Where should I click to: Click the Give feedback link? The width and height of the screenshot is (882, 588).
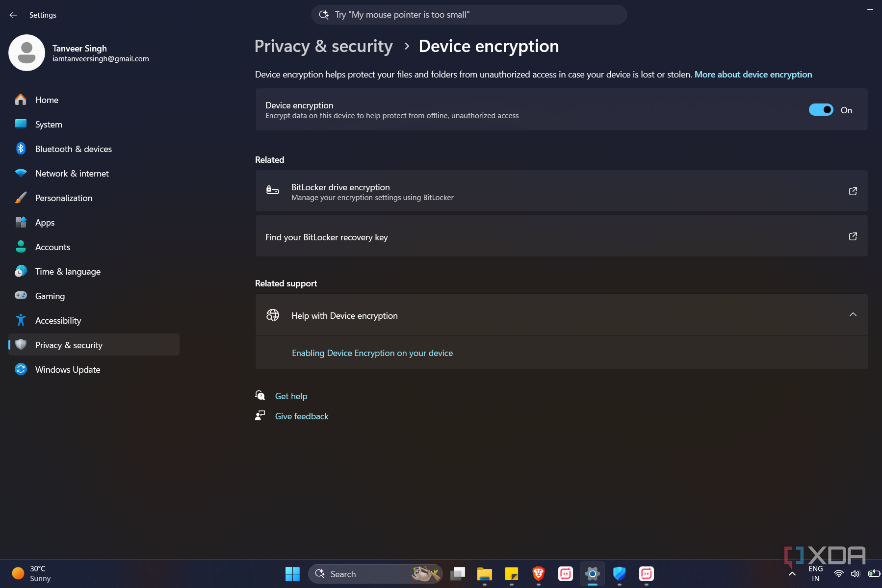coord(302,416)
